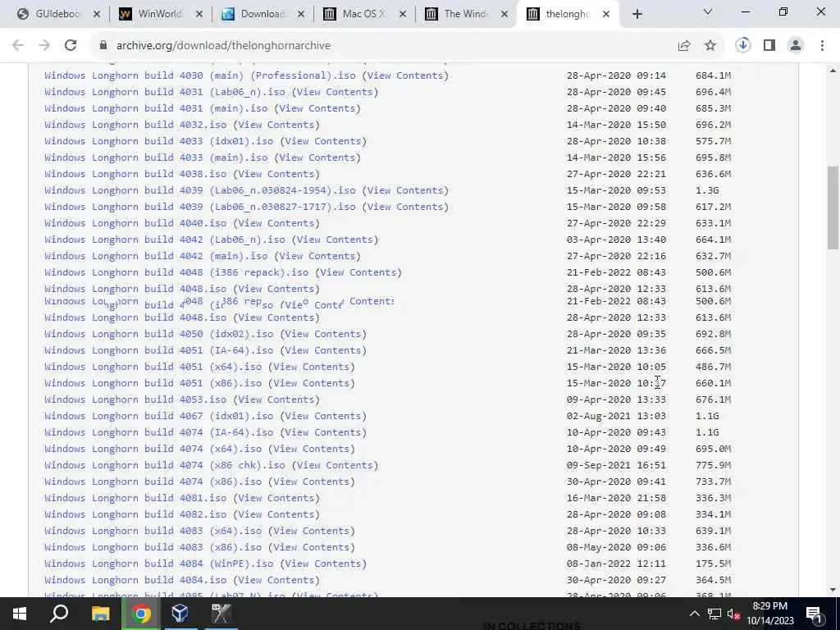Click size 175.5M of build 4084 WinPE
The width and height of the screenshot is (840, 630).
click(713, 564)
